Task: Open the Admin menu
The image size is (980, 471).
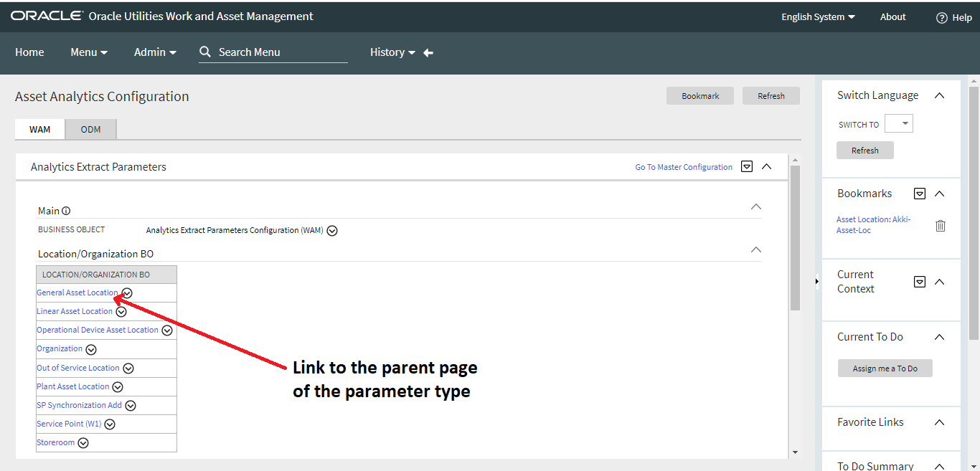Action: [x=155, y=52]
